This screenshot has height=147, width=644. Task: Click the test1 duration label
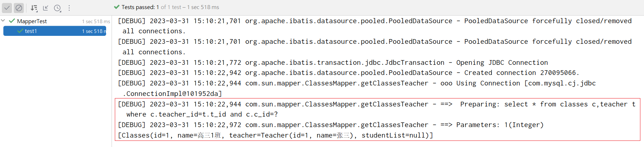click(94, 31)
